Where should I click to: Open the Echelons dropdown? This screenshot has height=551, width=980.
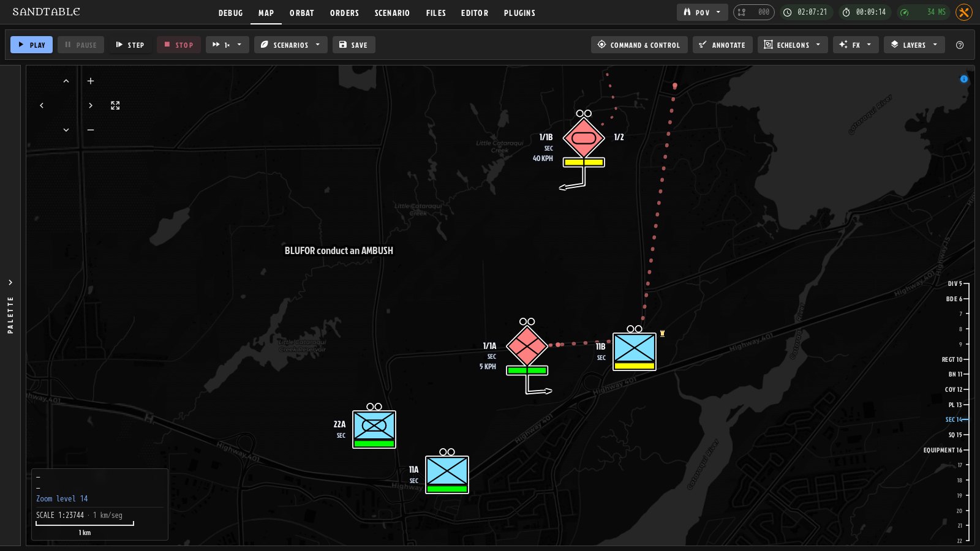(793, 45)
